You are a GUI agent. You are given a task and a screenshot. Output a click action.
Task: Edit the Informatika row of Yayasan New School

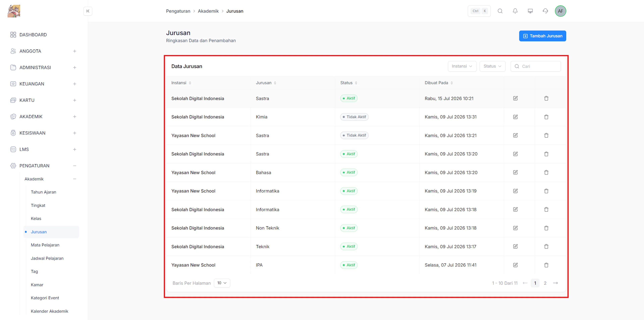click(x=515, y=191)
